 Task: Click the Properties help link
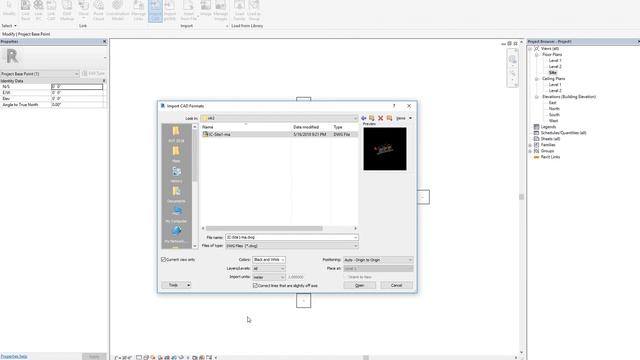[x=14, y=356]
